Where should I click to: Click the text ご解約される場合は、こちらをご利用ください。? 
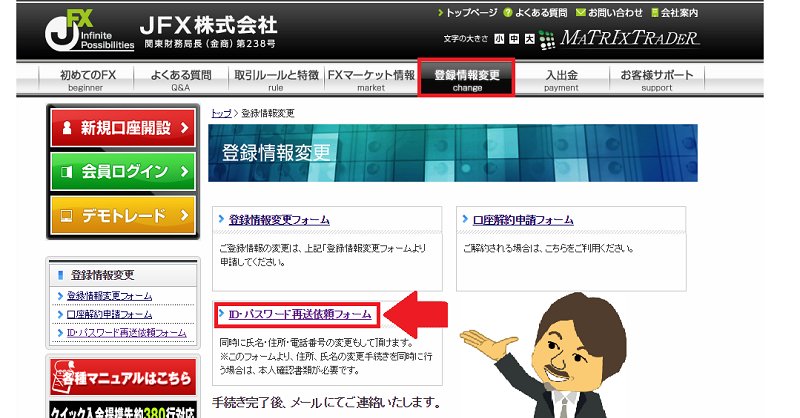click(548, 249)
